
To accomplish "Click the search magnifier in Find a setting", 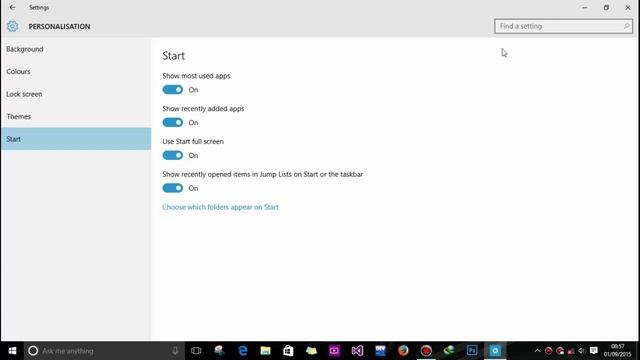I will (x=626, y=26).
